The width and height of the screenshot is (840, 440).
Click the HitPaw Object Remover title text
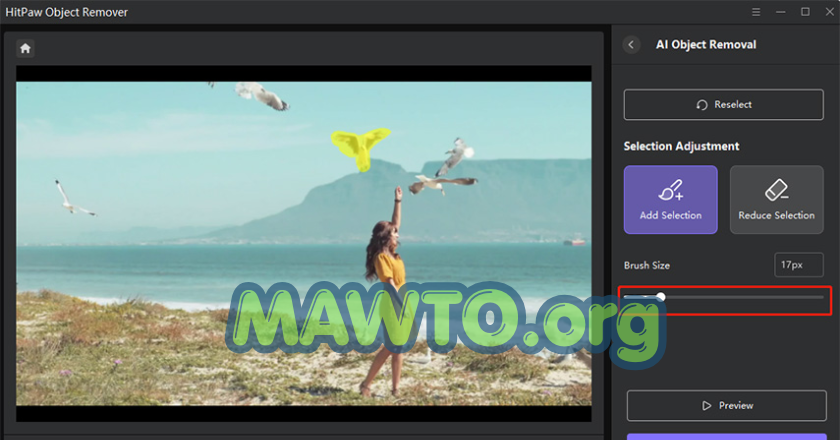(x=66, y=12)
